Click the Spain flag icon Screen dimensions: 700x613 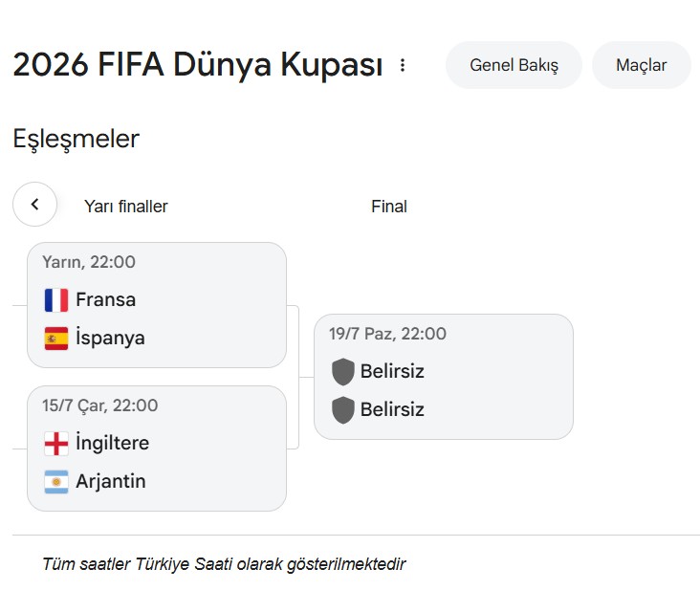tap(56, 338)
